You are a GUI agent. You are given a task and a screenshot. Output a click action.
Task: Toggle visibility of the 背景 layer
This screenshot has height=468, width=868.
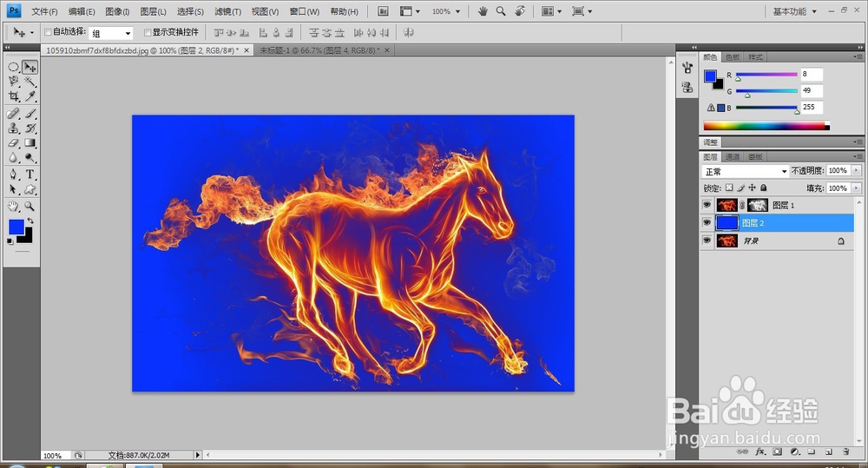pos(707,241)
